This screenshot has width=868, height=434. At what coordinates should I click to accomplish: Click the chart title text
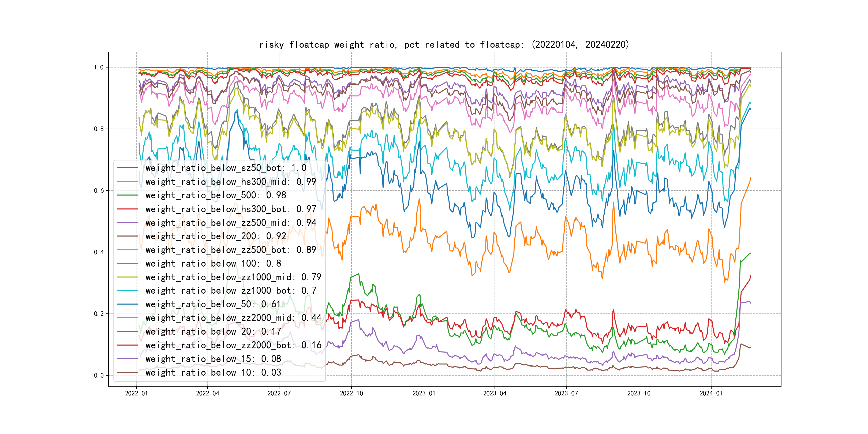click(x=444, y=44)
